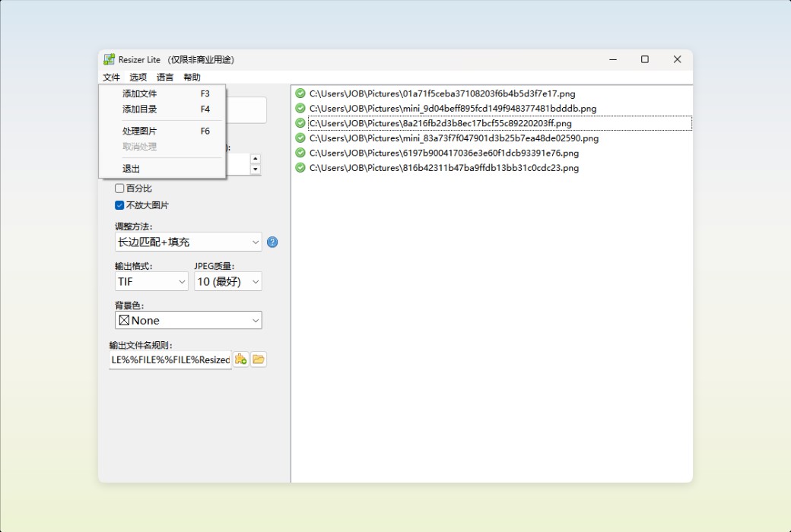Click the green status icon beside 816b42311b47ba9ffdb file
Image resolution: width=791 pixels, height=532 pixels.
[x=300, y=167]
